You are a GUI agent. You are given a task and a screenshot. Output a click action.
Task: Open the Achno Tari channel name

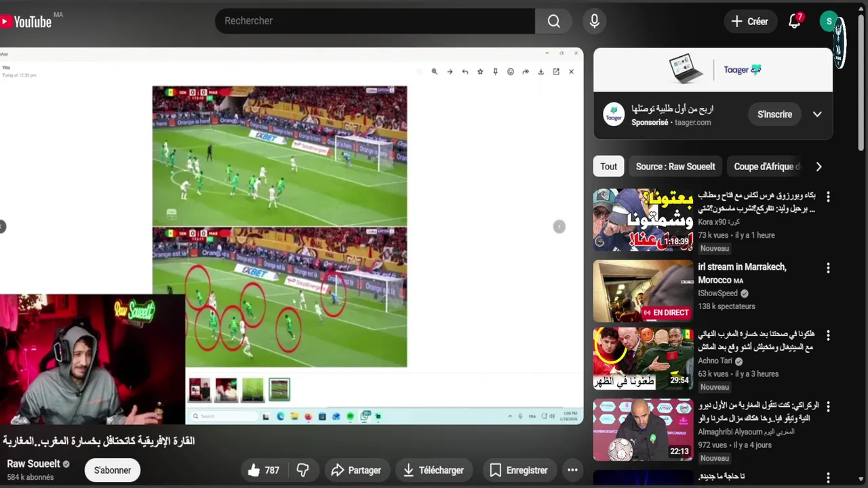pyautogui.click(x=715, y=361)
